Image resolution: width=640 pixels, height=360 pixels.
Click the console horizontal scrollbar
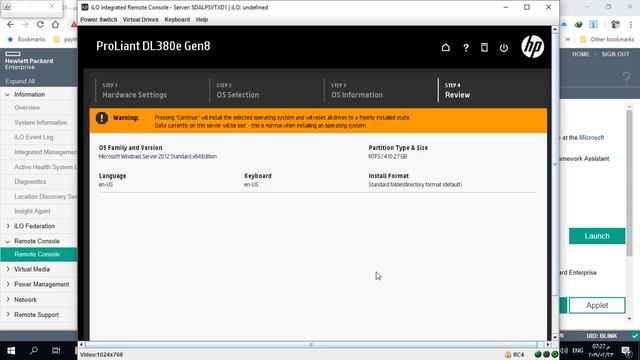[x=312, y=345]
